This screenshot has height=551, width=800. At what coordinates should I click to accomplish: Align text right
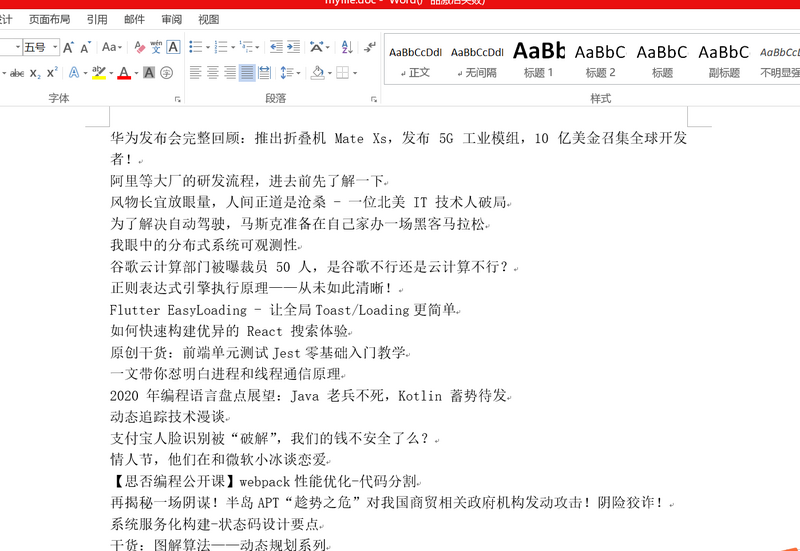click(230, 73)
